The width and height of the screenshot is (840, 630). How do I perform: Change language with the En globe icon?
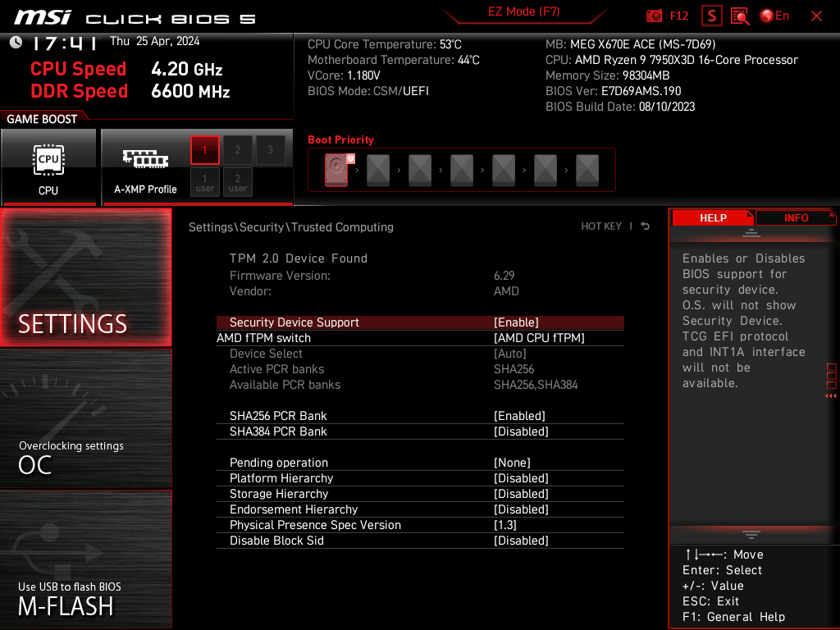point(774,16)
